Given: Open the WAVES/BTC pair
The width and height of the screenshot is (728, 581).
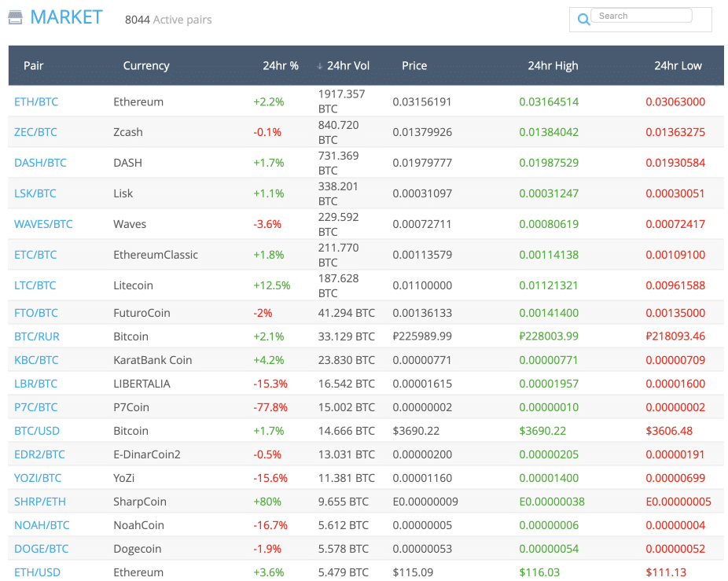Looking at the screenshot, I should coord(43,224).
